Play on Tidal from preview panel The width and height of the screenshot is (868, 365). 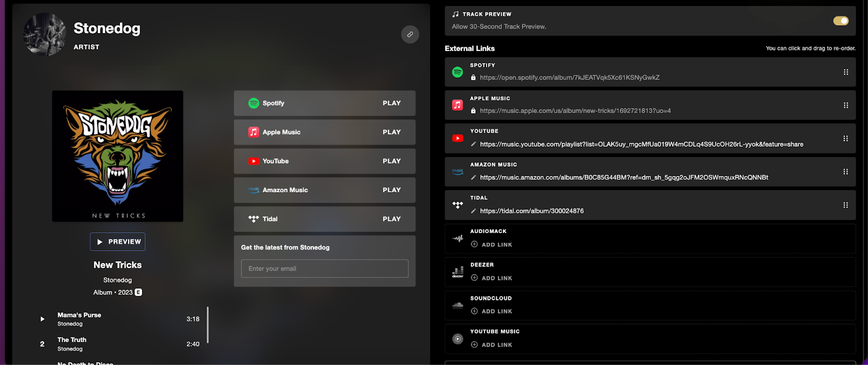[392, 219]
